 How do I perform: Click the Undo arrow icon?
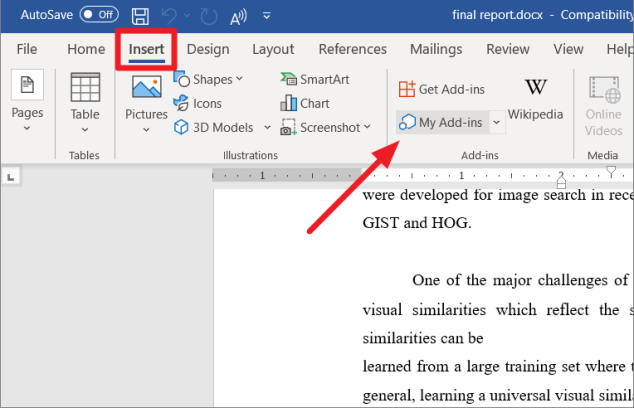point(170,16)
